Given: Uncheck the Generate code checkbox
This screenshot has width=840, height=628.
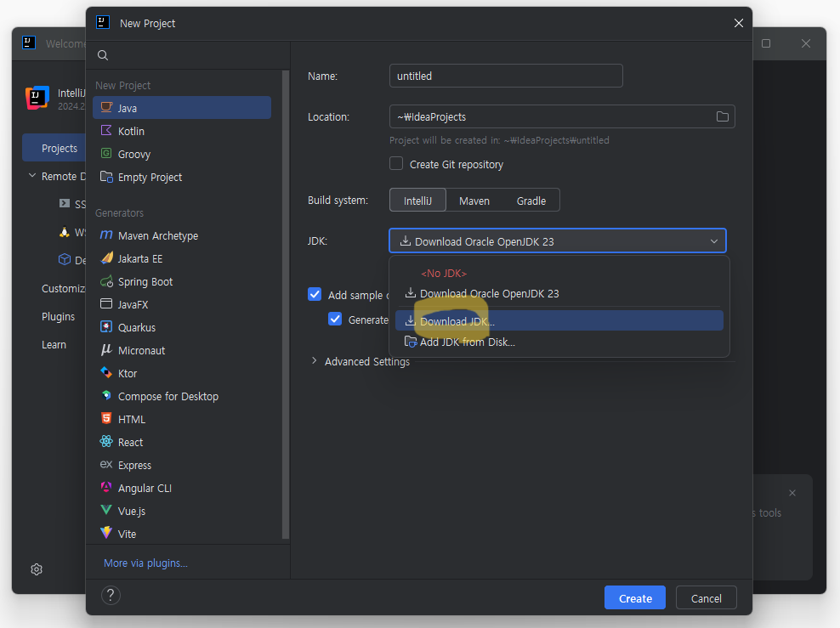Looking at the screenshot, I should point(335,319).
